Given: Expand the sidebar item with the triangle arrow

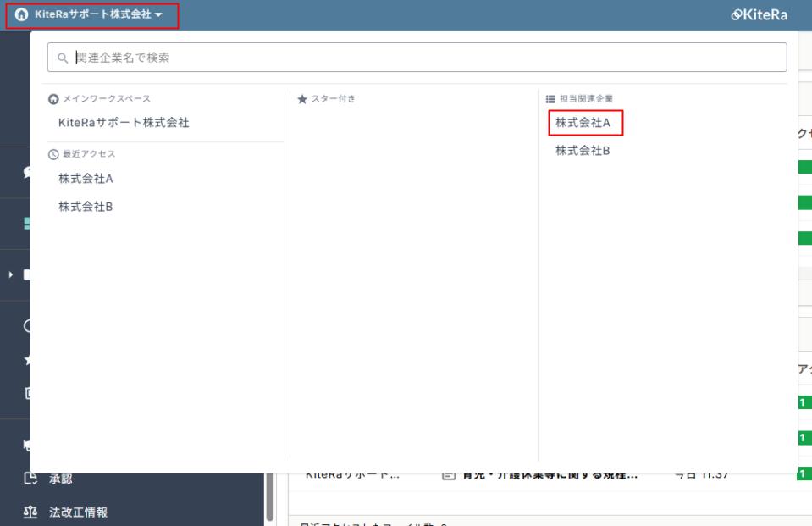Looking at the screenshot, I should (x=10, y=274).
